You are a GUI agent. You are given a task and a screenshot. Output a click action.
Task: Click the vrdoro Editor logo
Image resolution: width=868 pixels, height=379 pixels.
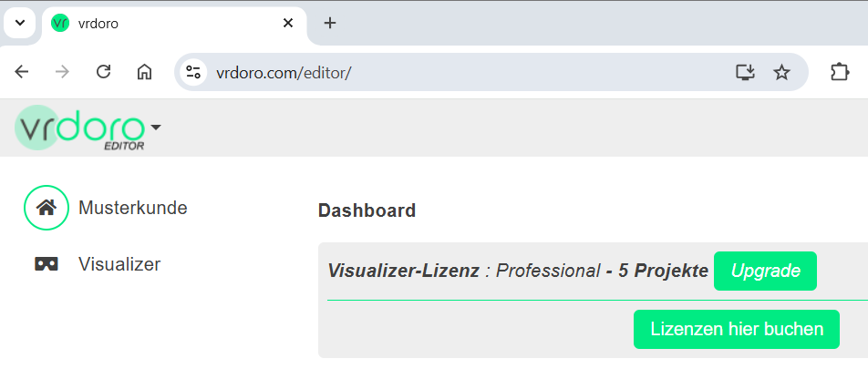click(80, 128)
